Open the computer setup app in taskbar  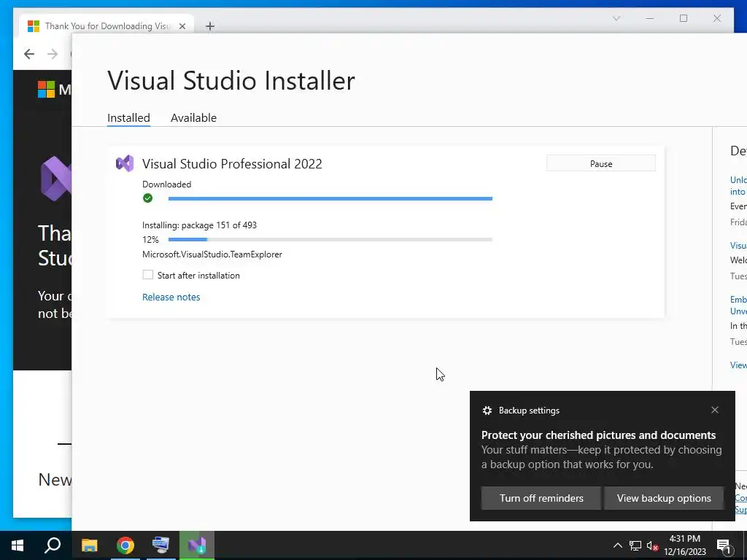click(x=160, y=545)
